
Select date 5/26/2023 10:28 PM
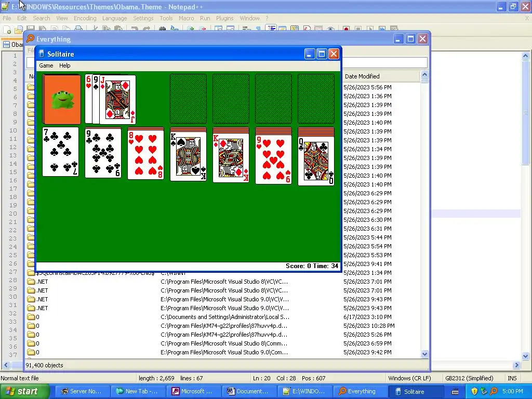[x=369, y=326]
